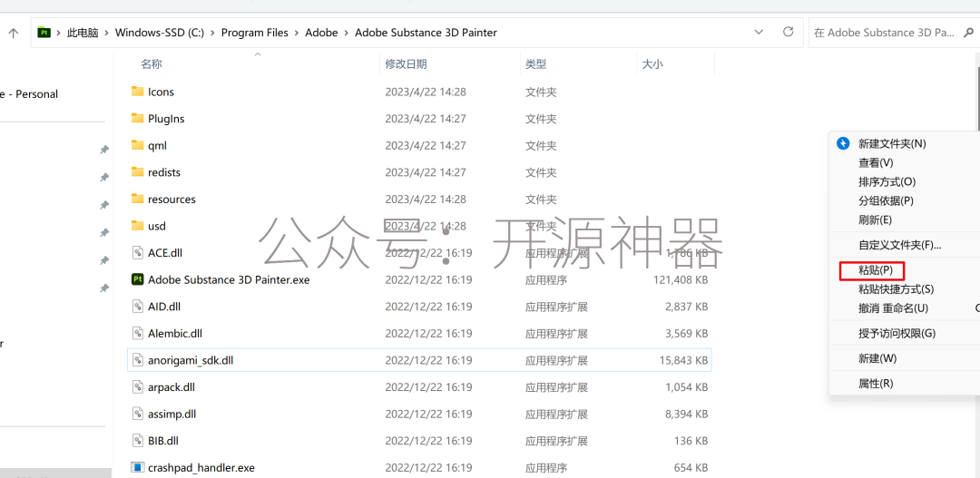
Task: Click the AID.dll file icon
Action: tap(138, 307)
